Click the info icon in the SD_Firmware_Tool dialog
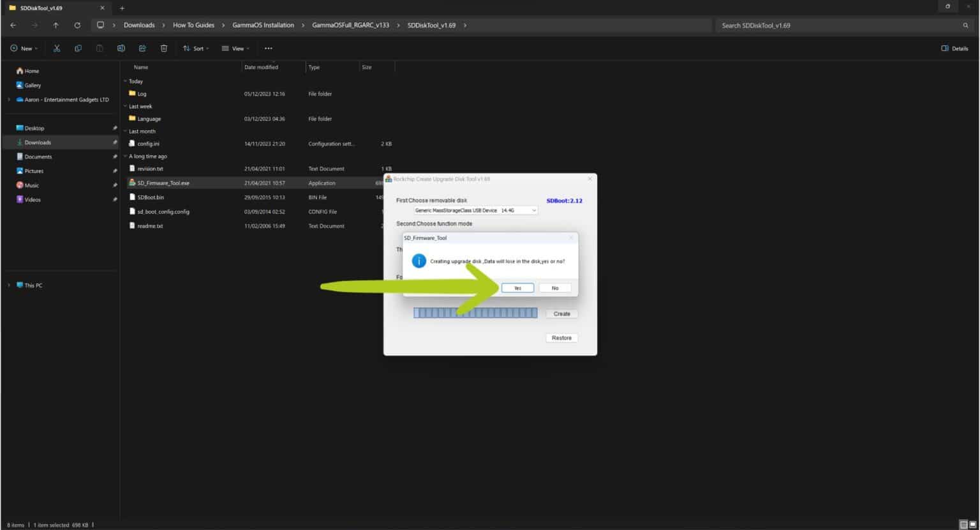Viewport: 980px width, 530px height. point(419,261)
